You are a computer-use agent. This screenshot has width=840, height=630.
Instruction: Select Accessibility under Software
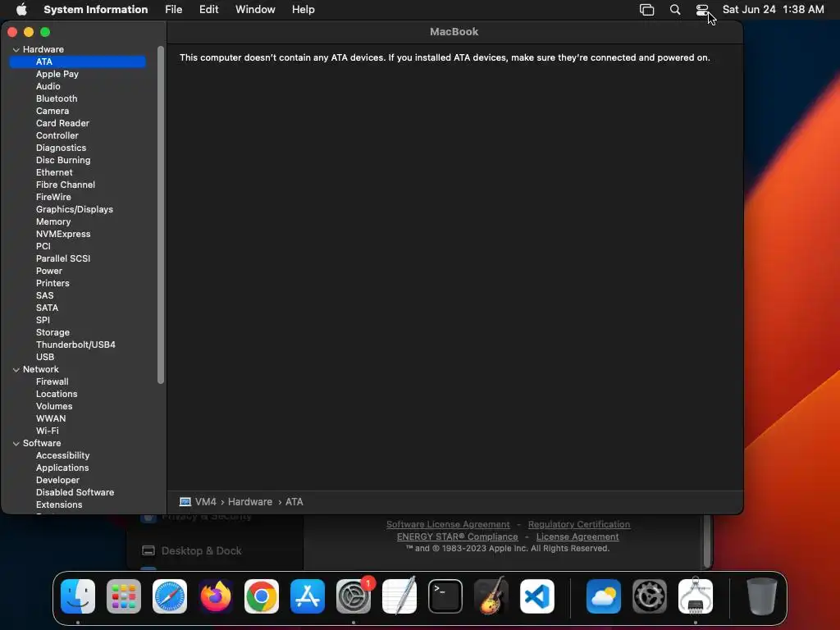pyautogui.click(x=62, y=456)
